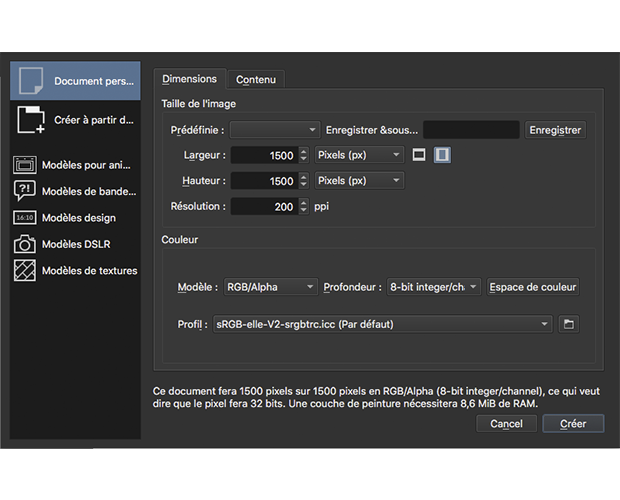Open the Profil sRGB-elle dropdown
The height and width of the screenshot is (500, 620).
pos(382,324)
